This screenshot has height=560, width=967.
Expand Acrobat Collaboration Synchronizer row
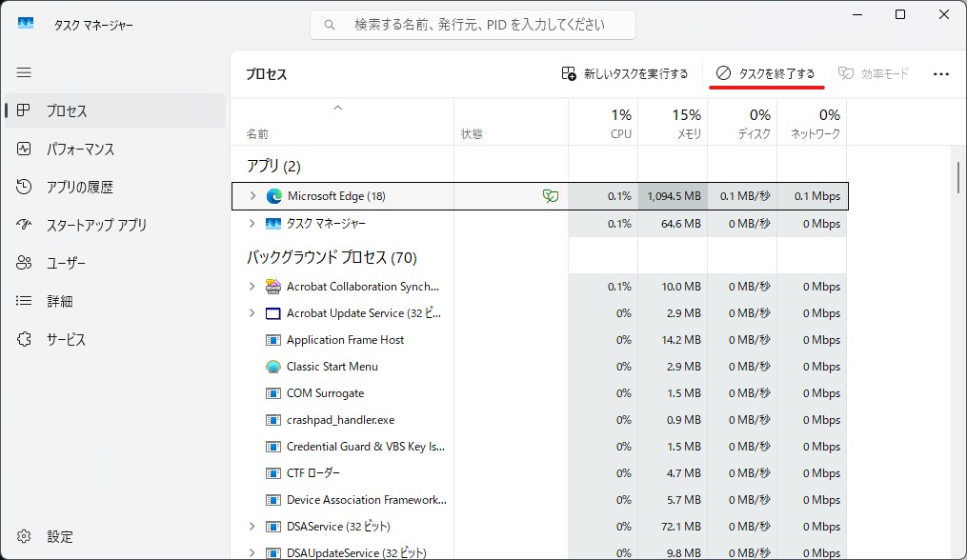tap(252, 287)
